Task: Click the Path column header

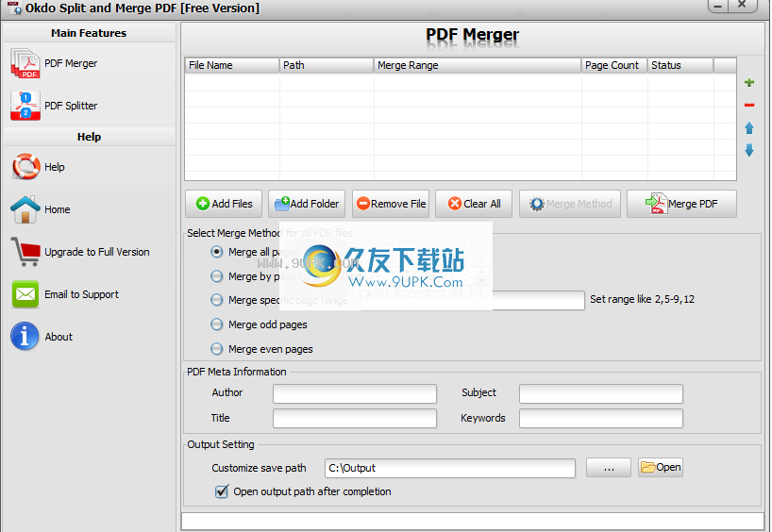Action: coord(327,65)
